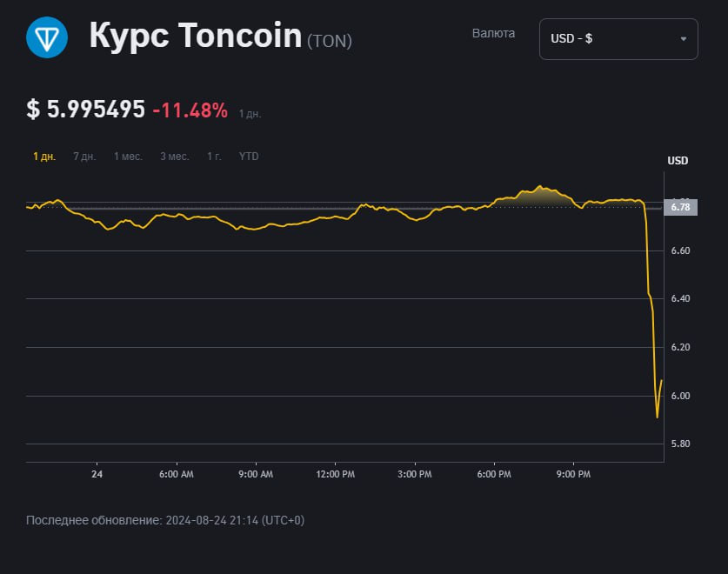Image resolution: width=728 pixels, height=574 pixels.
Task: Click the Валюта label
Action: [493, 33]
